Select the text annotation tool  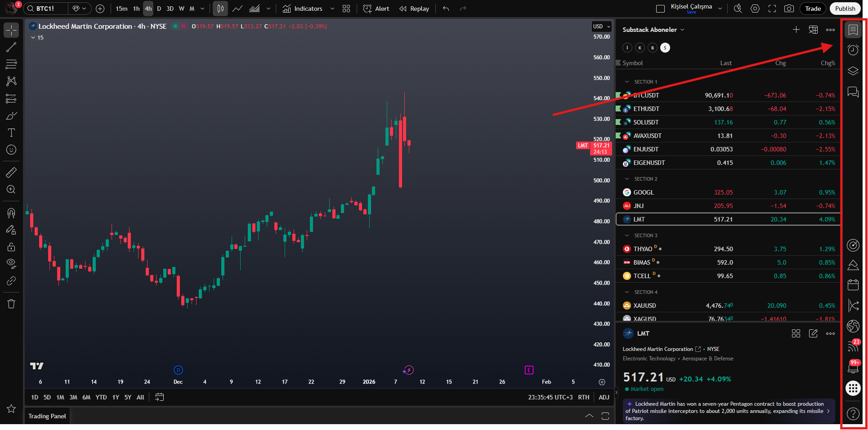pyautogui.click(x=11, y=133)
